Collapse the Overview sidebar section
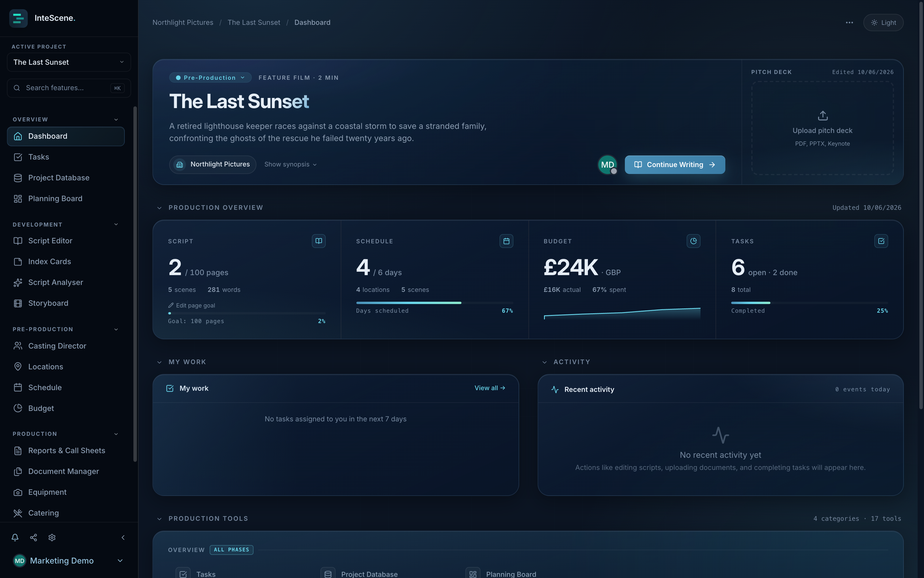 [x=116, y=120]
